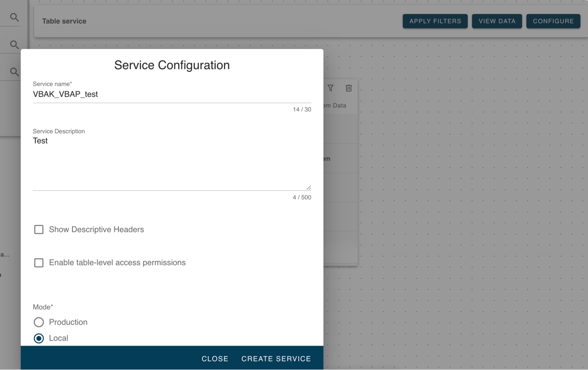This screenshot has height=370, width=588.
Task: Select Local mode radio button
Action: 39,338
